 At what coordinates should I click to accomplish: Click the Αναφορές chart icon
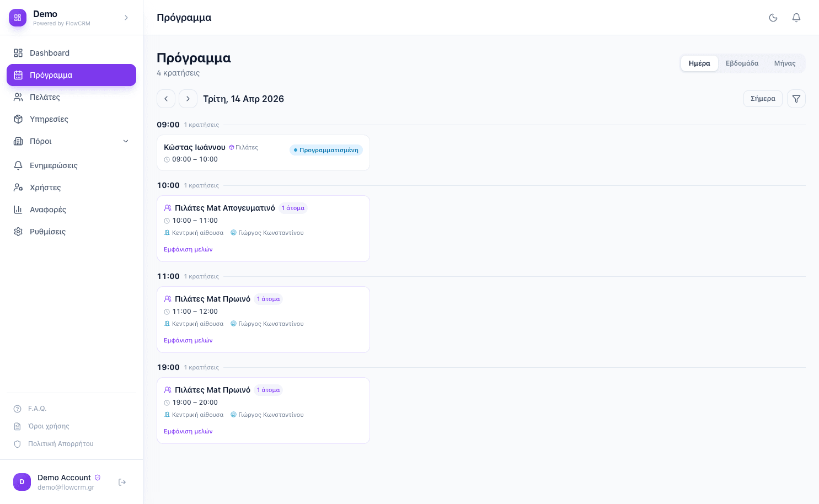click(x=18, y=210)
